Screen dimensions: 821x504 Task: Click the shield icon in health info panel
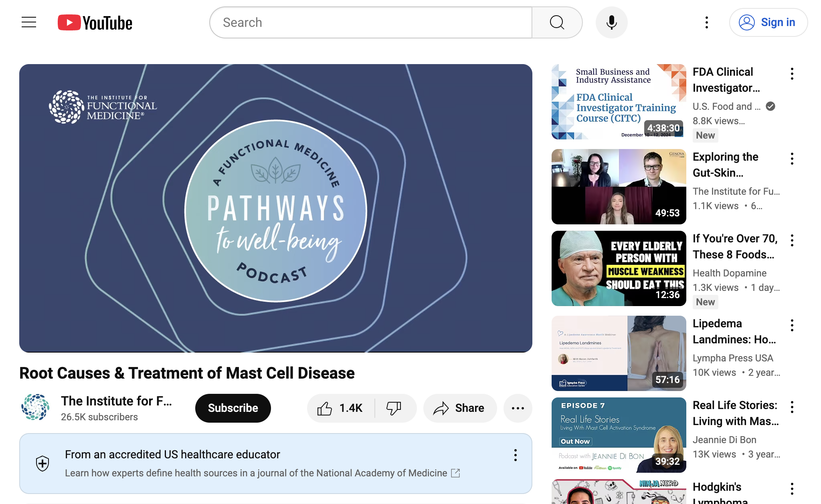click(42, 464)
